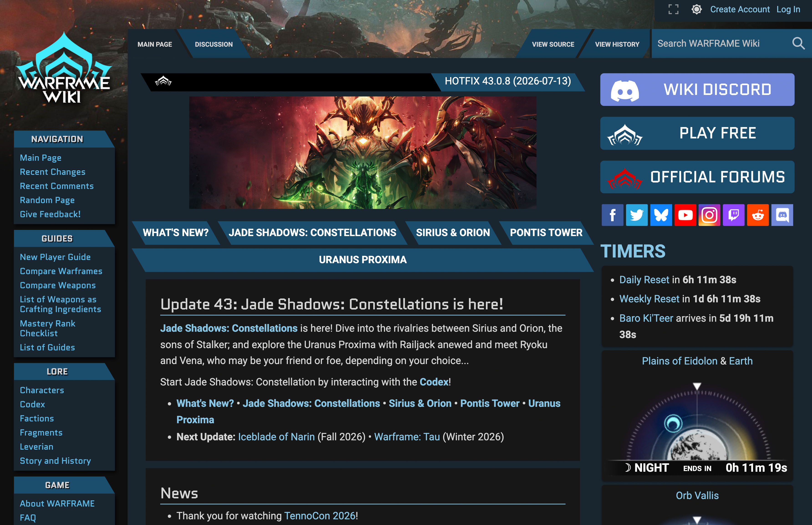Select the Sirius & Orion tab
The width and height of the screenshot is (812, 525).
click(x=453, y=233)
